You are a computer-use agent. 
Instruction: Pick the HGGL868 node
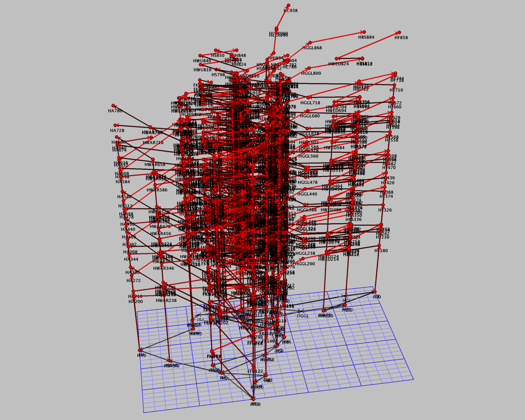coord(310,43)
